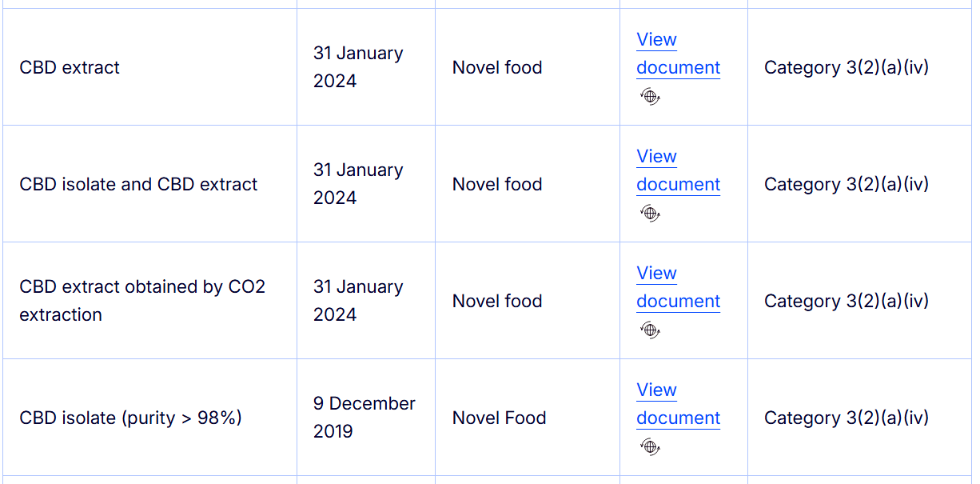Select CBD extract obtained by CO2 extraction text
The height and width of the screenshot is (484, 980).
point(142,300)
